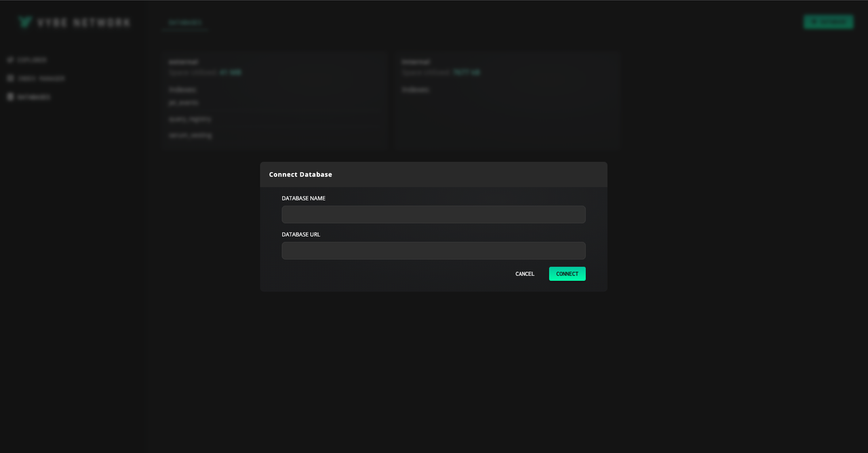The width and height of the screenshot is (868, 453).
Task: Click the Database Name input field
Action: pyautogui.click(x=433, y=214)
